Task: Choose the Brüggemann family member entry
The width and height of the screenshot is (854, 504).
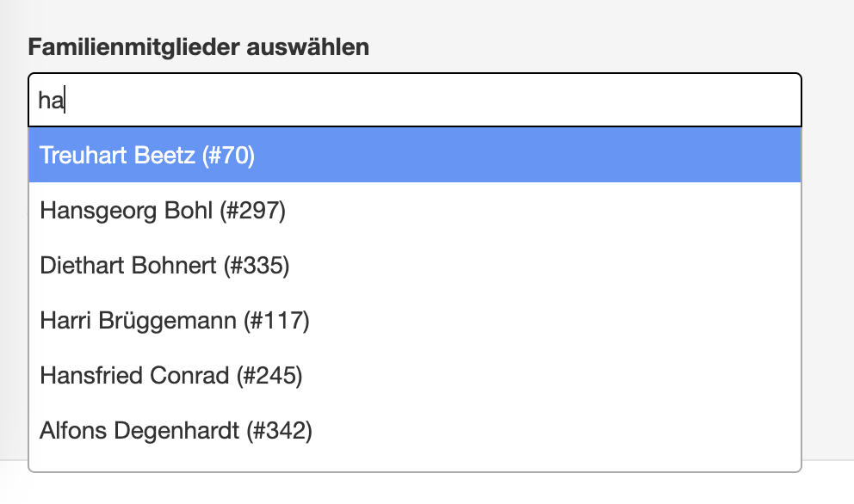Action: 174,321
